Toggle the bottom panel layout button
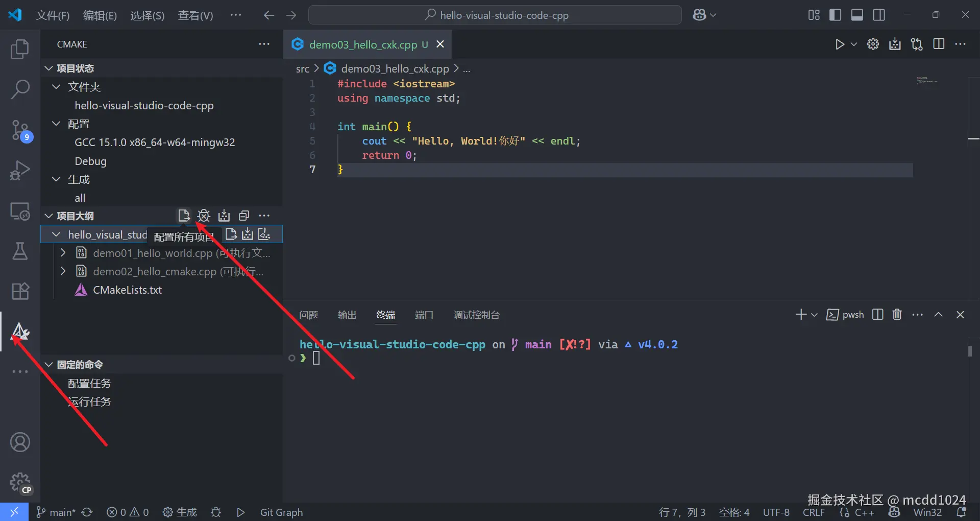Viewport: 980px width, 521px height. (857, 15)
